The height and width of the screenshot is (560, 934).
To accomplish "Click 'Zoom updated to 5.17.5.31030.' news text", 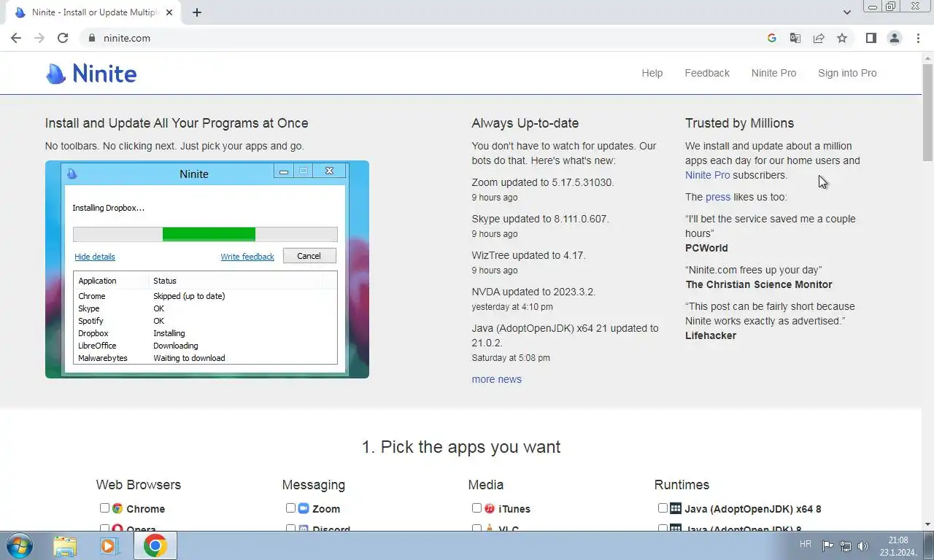I will point(543,182).
